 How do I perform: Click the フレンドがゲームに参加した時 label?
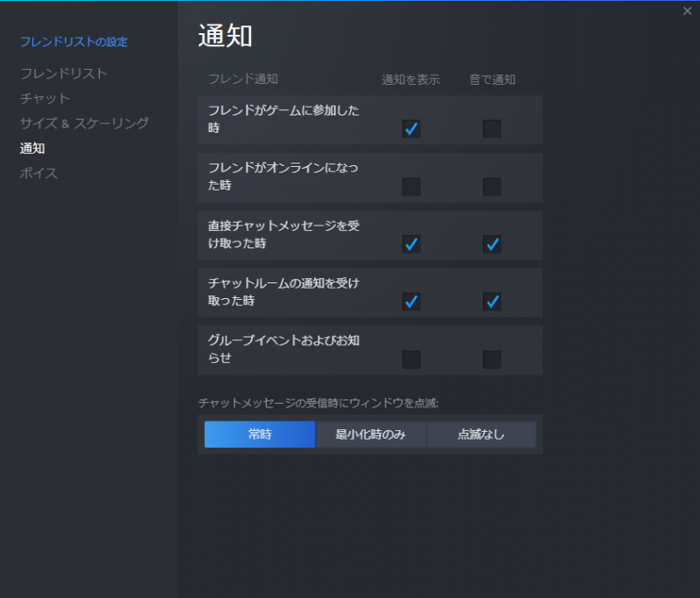[x=283, y=119]
